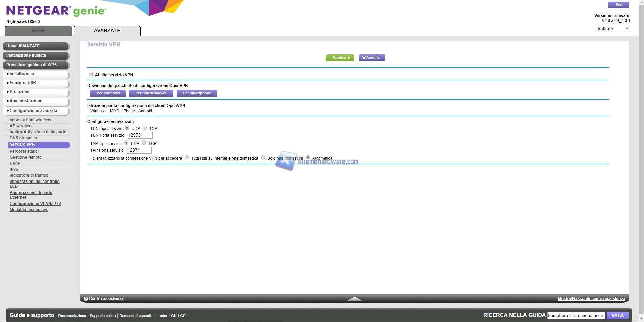Collapse the Configurazione avanzata section

tap(36, 111)
